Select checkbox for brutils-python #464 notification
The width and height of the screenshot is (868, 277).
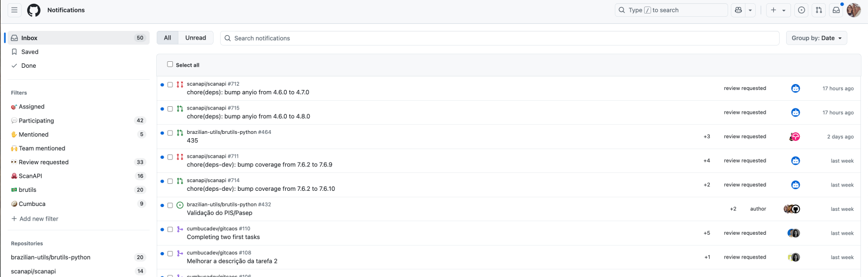click(170, 133)
